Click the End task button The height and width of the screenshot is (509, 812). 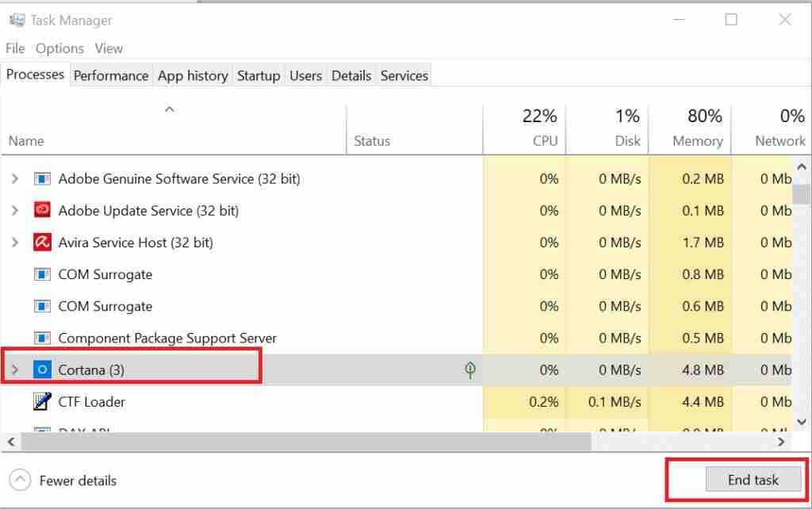click(753, 480)
